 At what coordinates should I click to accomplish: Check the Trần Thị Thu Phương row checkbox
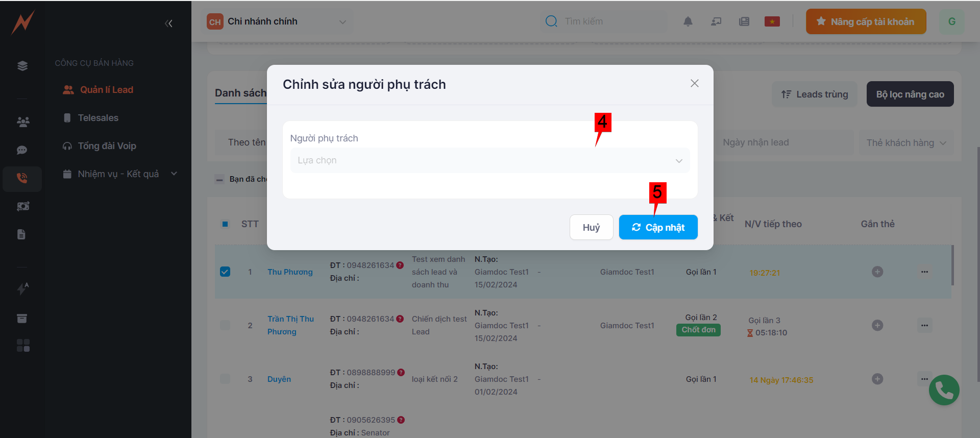pos(225,325)
